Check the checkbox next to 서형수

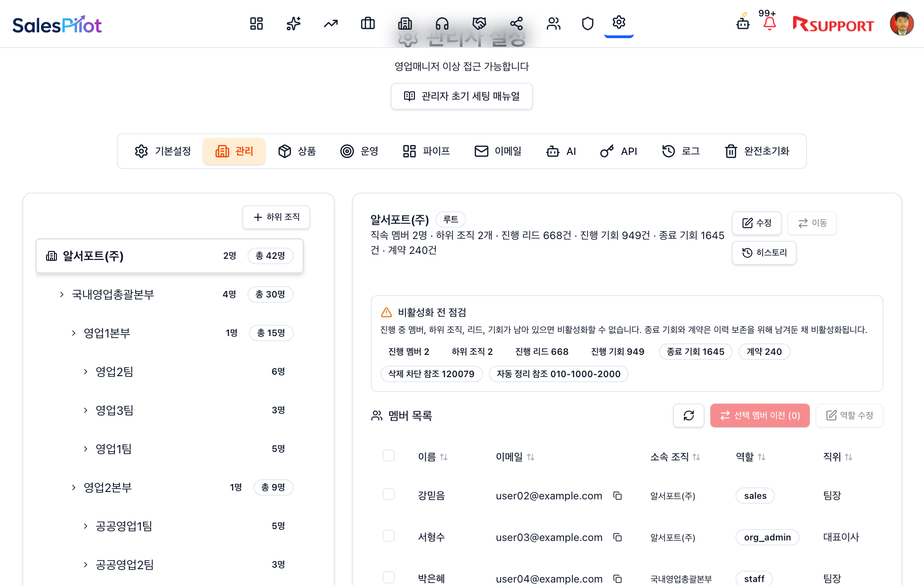(389, 536)
